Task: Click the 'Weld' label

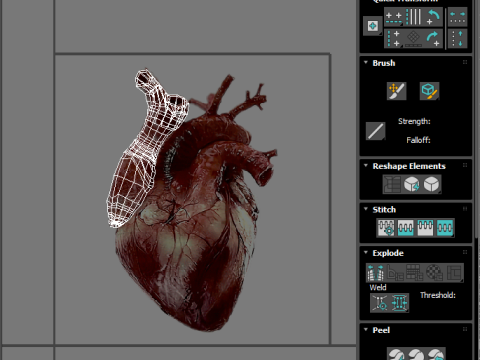Action: pos(378,287)
